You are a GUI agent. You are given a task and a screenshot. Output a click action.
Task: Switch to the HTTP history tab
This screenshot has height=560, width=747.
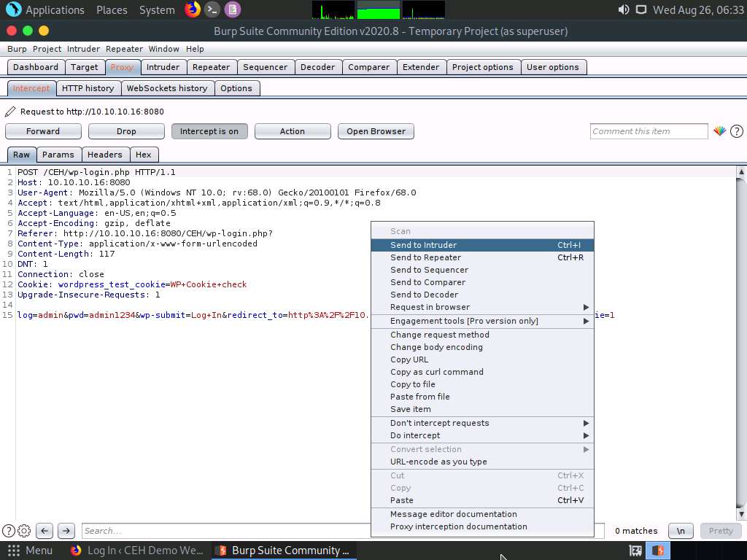click(88, 87)
